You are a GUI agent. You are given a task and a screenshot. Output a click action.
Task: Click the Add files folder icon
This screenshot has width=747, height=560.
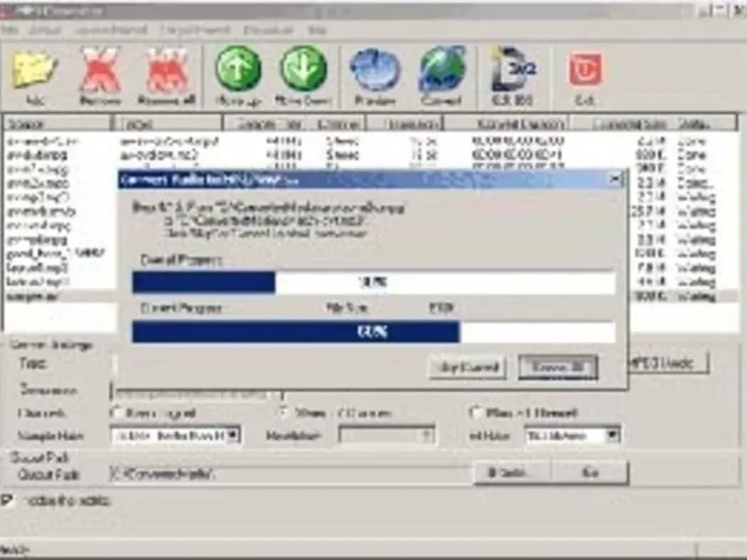click(35, 70)
